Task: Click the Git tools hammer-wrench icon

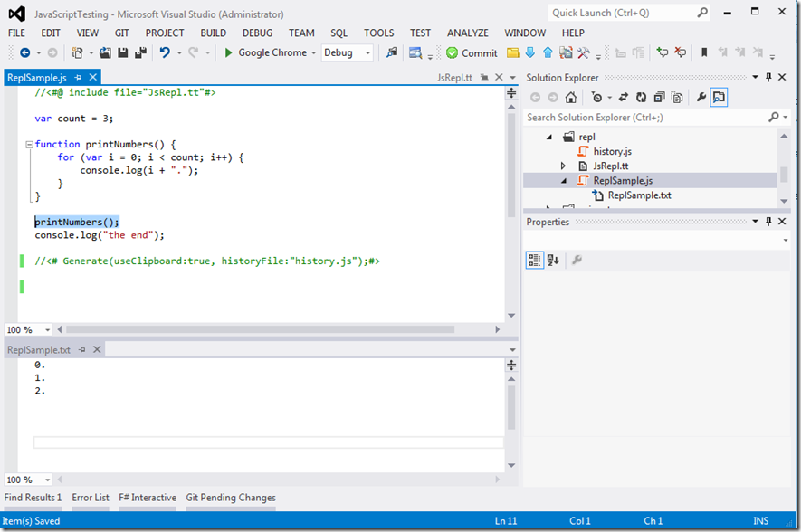Action: tap(584, 52)
